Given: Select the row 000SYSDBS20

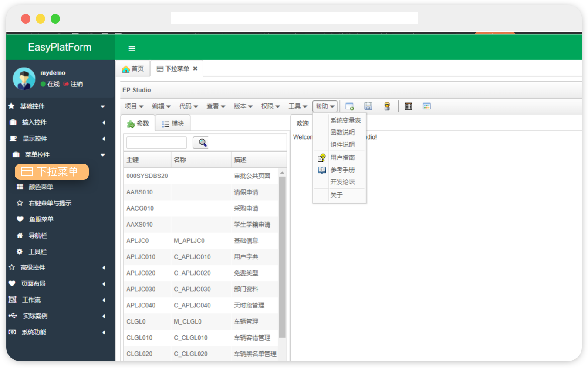Looking at the screenshot, I should click(x=201, y=176).
